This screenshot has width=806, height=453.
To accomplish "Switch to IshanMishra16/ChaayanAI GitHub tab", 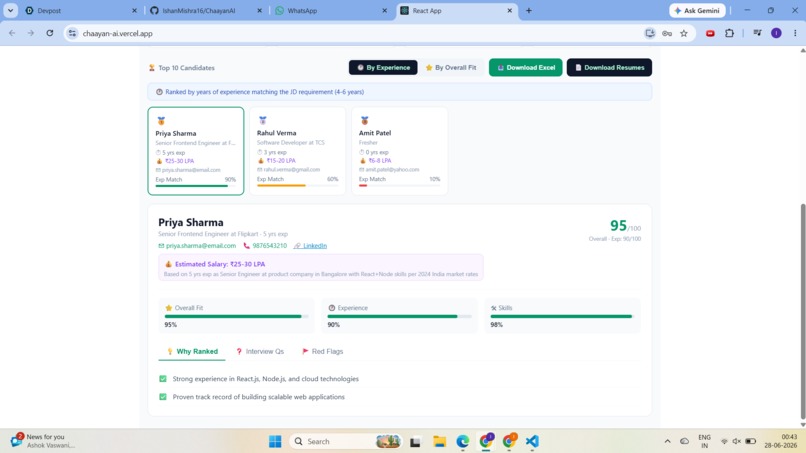I will point(207,10).
